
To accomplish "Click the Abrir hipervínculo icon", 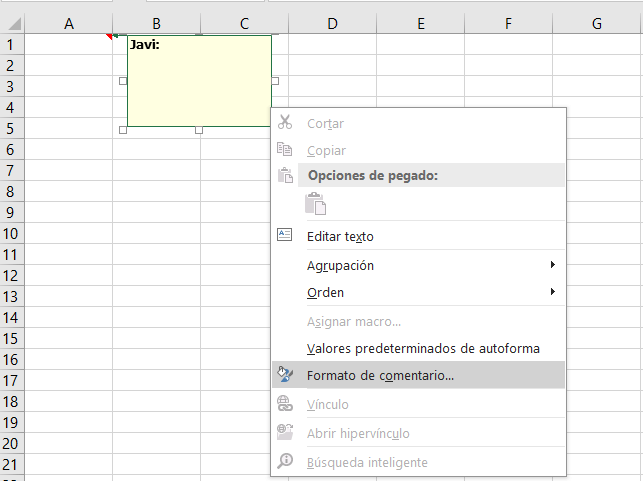I will pos(285,434).
